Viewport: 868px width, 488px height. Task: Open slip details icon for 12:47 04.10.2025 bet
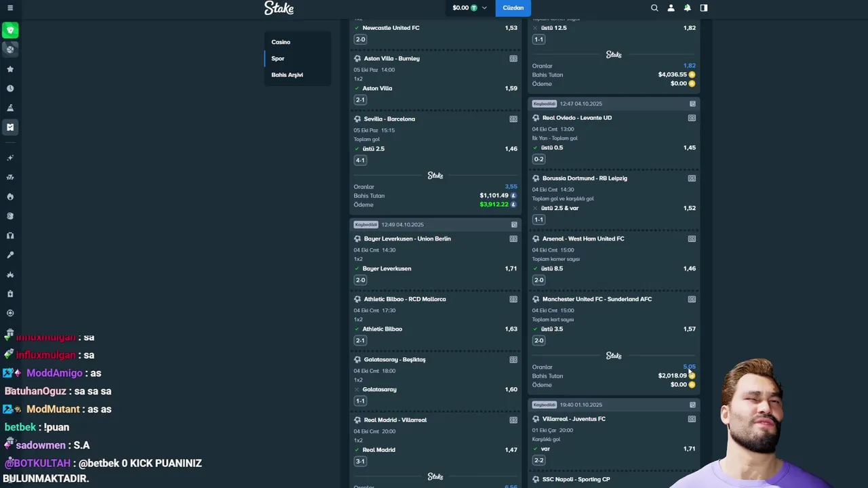tap(692, 104)
